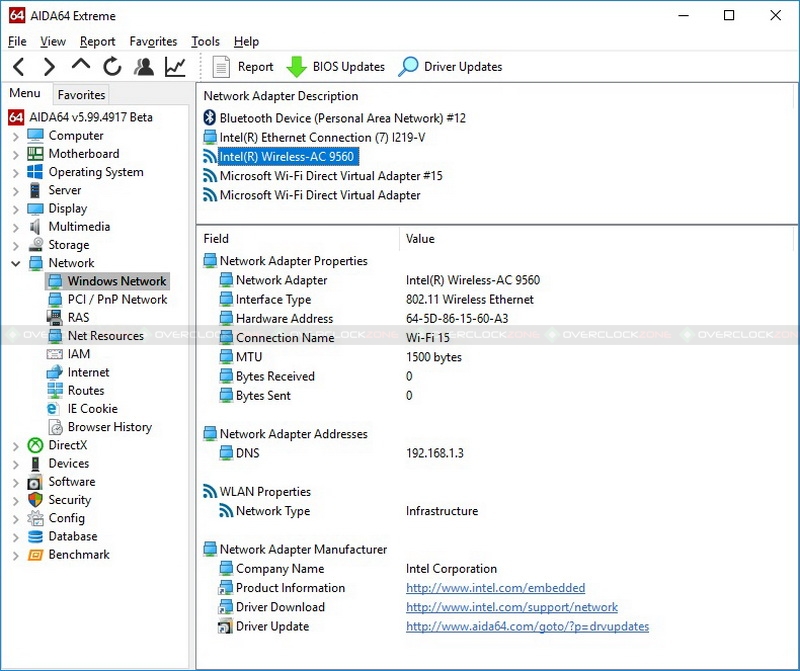Open the View menu
Screen dimensions: 800x671
coord(53,41)
